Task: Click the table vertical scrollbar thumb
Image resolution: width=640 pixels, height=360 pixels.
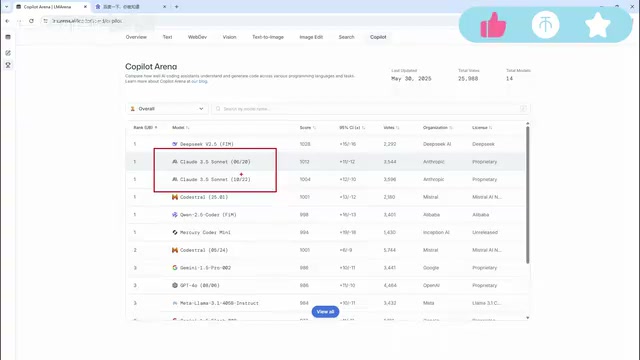Action: [527, 195]
